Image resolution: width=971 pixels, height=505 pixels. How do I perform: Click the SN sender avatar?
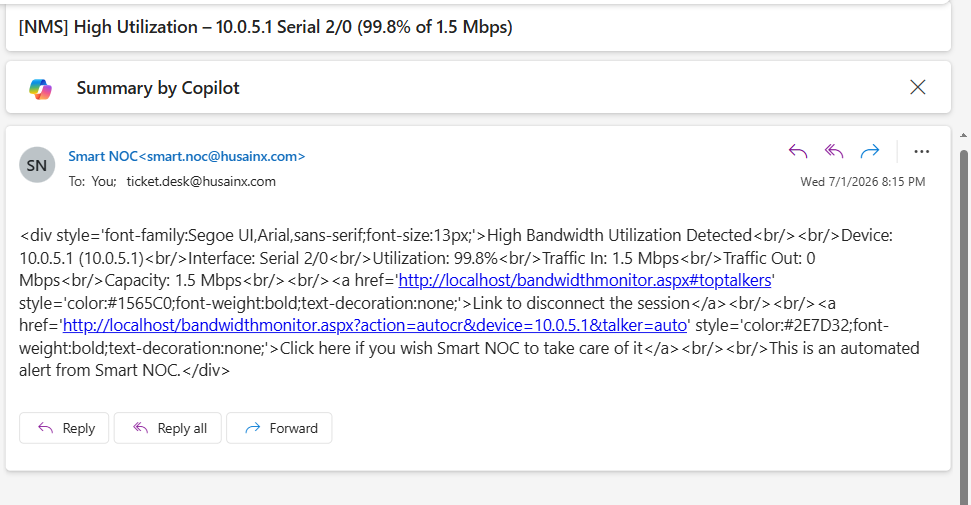tap(37, 165)
